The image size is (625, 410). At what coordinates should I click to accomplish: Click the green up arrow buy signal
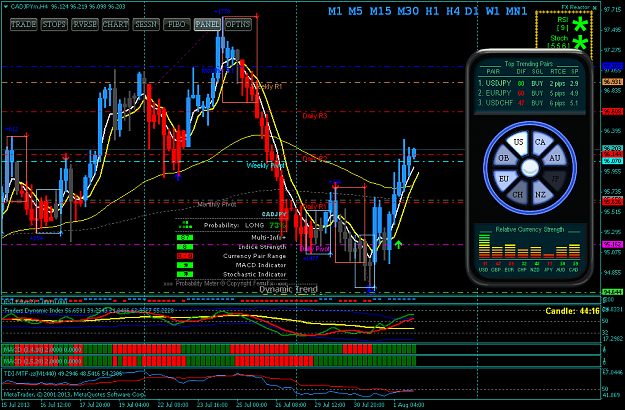398,244
